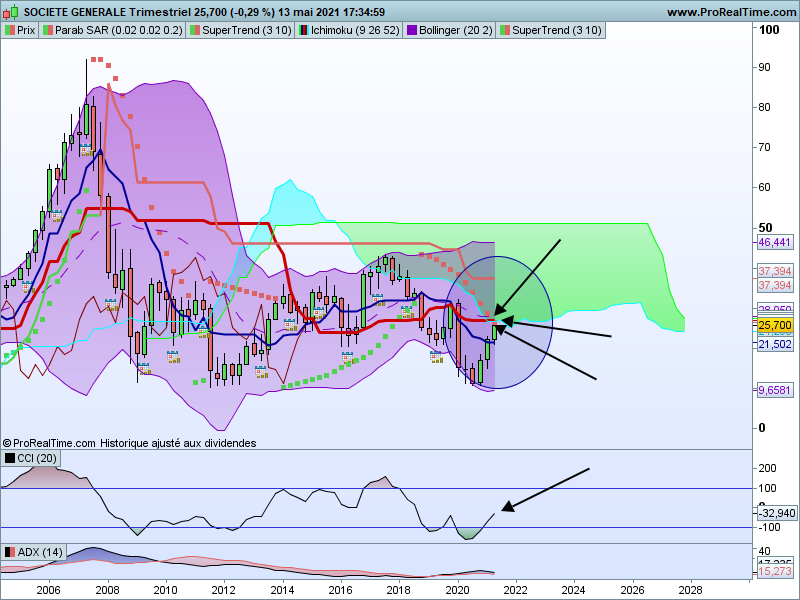Select the last SuperTrend (3 10) label
This screenshot has height=600, width=800.
tap(551, 30)
